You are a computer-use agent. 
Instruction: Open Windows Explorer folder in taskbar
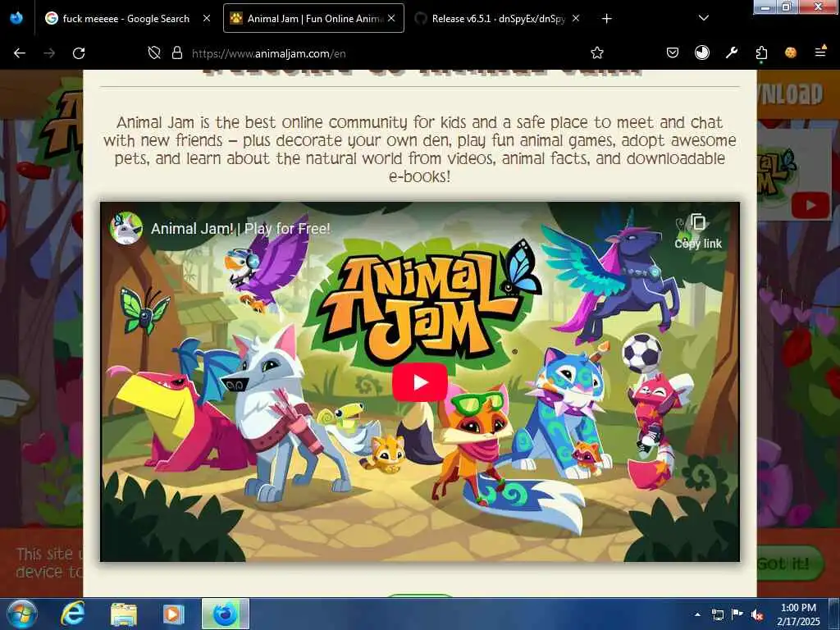[x=124, y=614]
